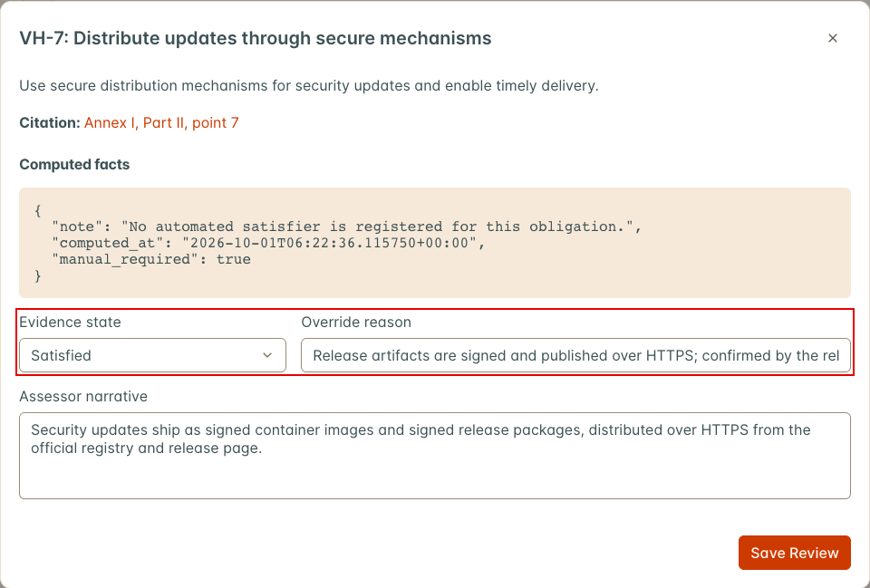
Task: Click the Assessor narrative field label
Action: (83, 397)
